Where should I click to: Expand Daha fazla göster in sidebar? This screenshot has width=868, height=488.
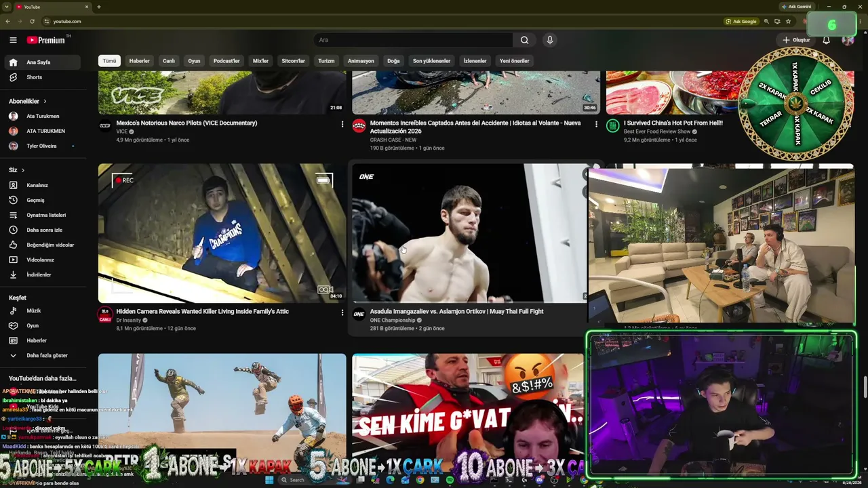pos(41,355)
